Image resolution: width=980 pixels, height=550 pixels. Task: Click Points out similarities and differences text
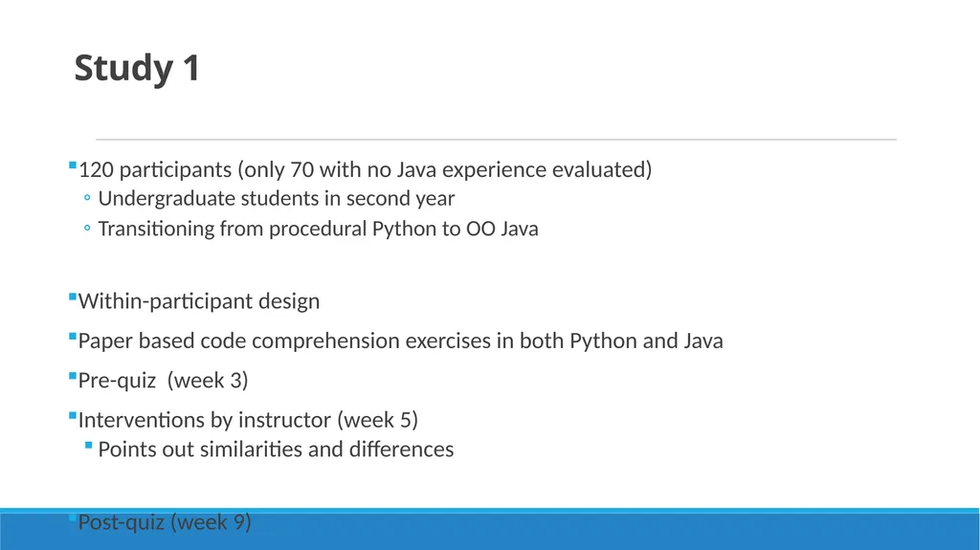tap(276, 450)
